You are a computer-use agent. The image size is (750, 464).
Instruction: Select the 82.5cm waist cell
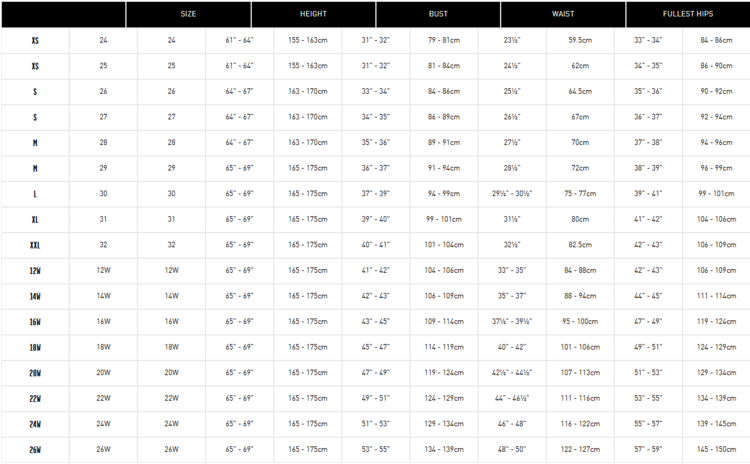click(x=580, y=245)
